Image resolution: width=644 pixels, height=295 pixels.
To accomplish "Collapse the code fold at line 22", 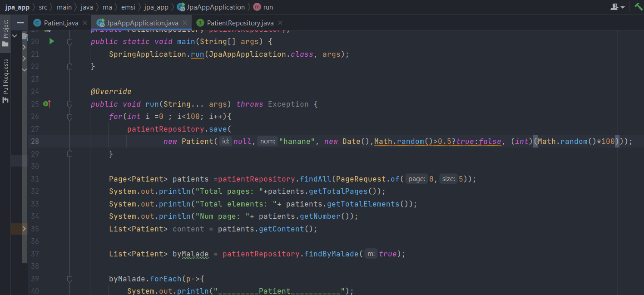I will click(69, 66).
